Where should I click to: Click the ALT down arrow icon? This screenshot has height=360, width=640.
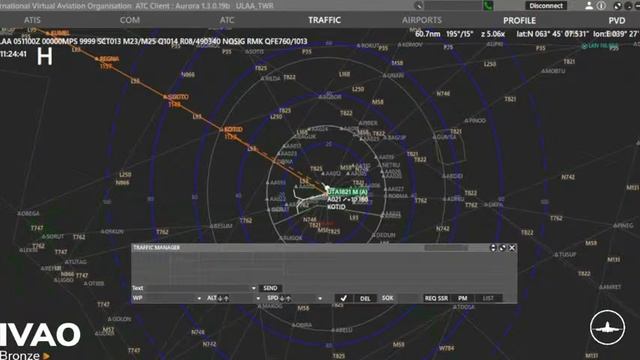(220, 298)
